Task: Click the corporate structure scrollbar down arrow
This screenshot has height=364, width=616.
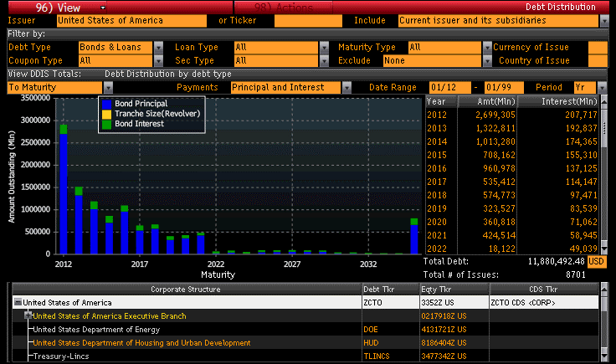Action: [604, 356]
